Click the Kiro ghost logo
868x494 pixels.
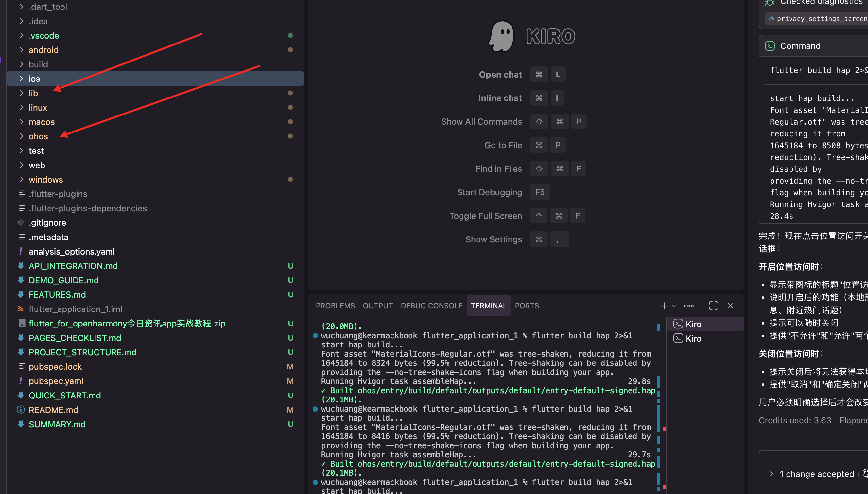pos(502,36)
